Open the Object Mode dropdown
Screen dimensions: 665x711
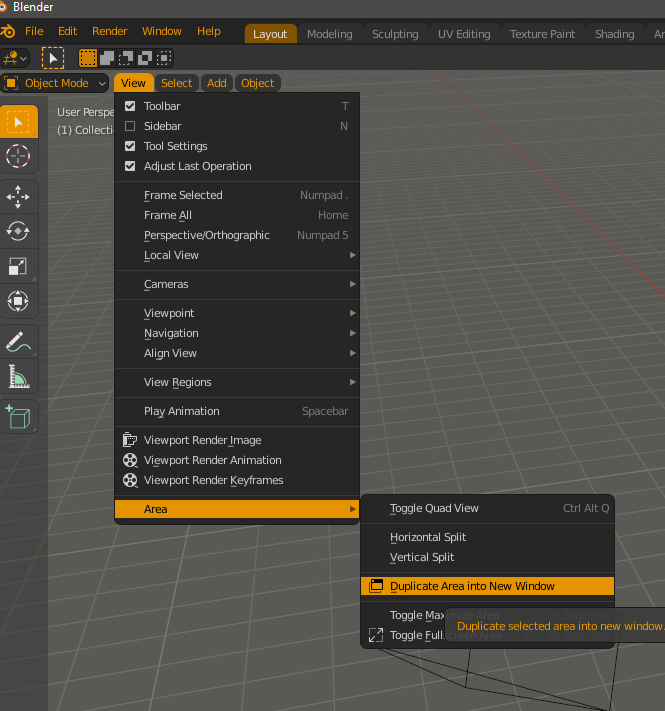pos(54,83)
